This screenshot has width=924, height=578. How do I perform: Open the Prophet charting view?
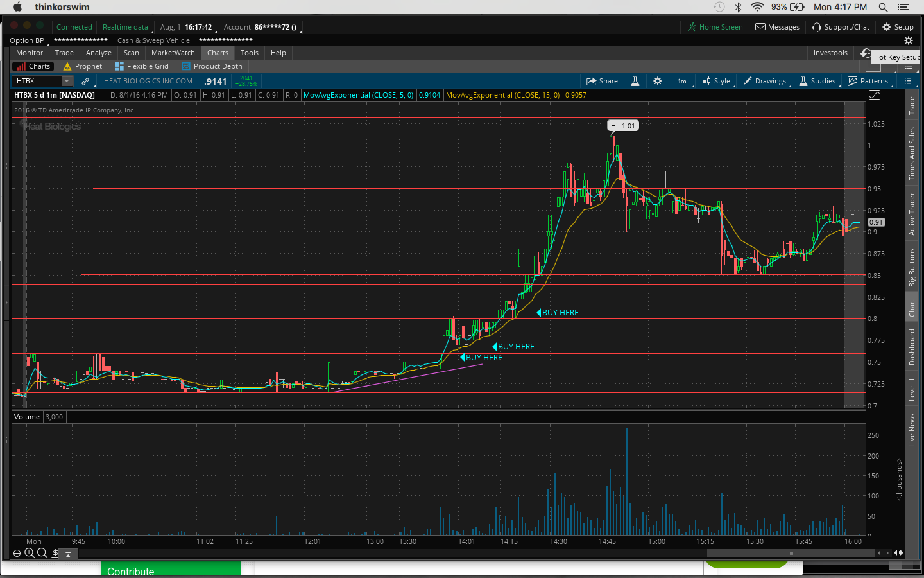[x=82, y=66]
